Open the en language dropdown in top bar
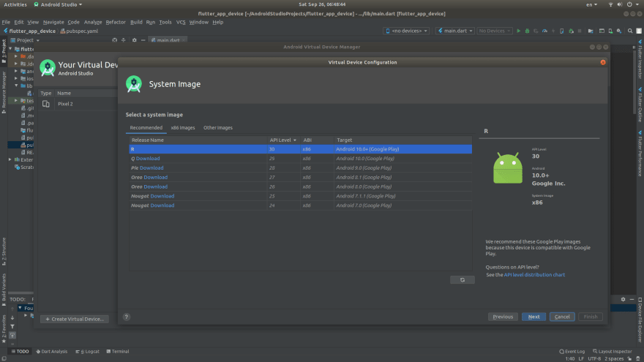Image resolution: width=644 pixels, height=362 pixels. point(591,4)
